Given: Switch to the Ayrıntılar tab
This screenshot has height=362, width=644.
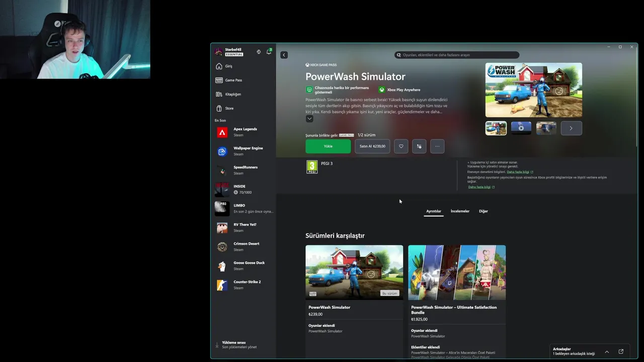Looking at the screenshot, I should pos(434,211).
